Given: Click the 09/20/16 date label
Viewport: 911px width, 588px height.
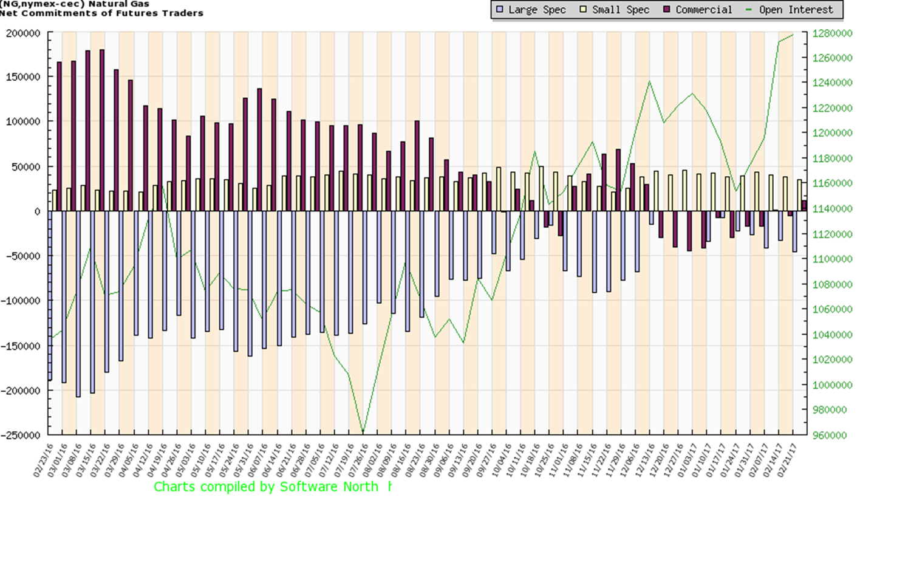Looking at the screenshot, I should (474, 459).
